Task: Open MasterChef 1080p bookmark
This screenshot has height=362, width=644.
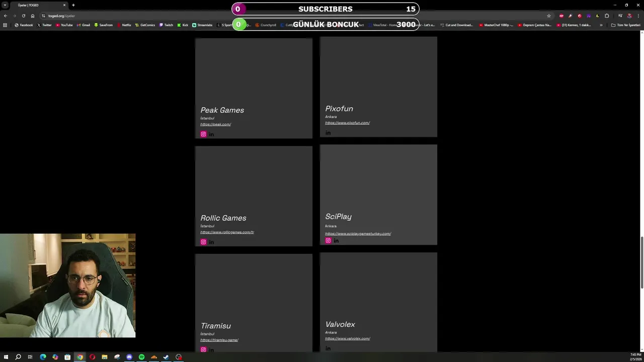Action: [496, 25]
